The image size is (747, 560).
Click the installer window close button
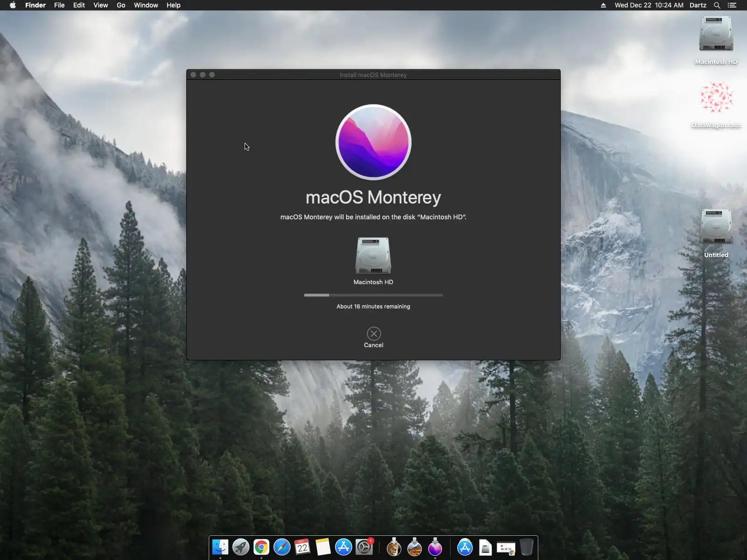(193, 75)
